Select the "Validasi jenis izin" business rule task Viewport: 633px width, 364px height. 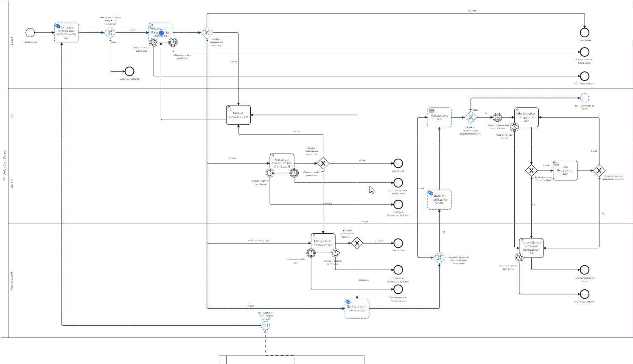(440, 118)
